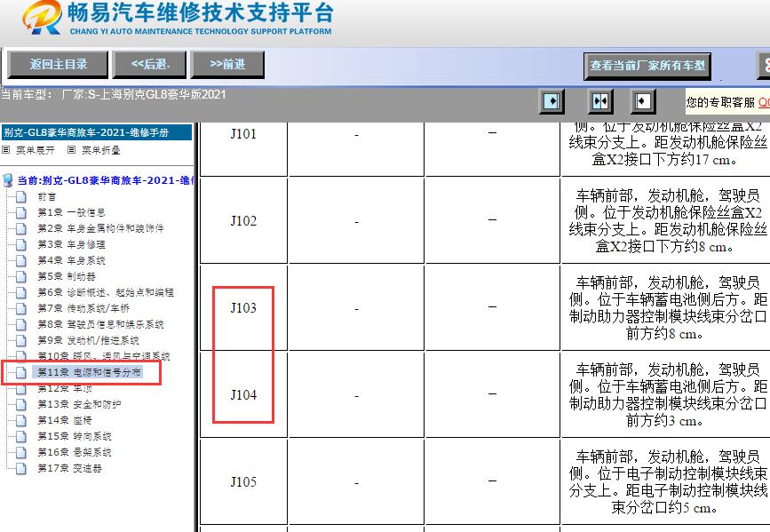Open 前言 tree item
This screenshot has height=532, width=770.
[x=47, y=196]
